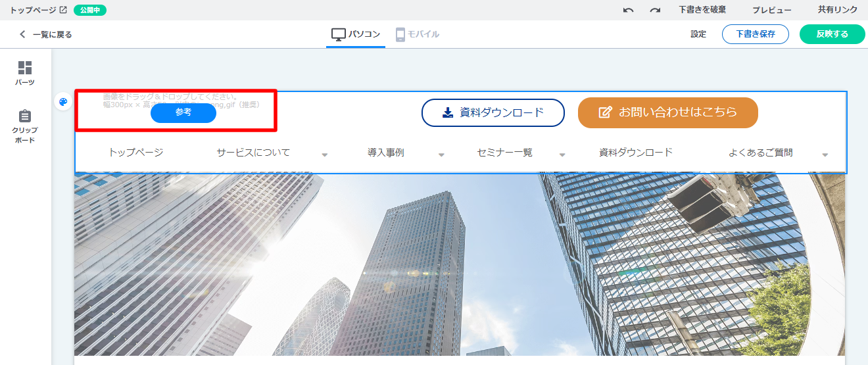Select よくあるご質問 in the navigation menu
868x365 pixels.
point(761,152)
